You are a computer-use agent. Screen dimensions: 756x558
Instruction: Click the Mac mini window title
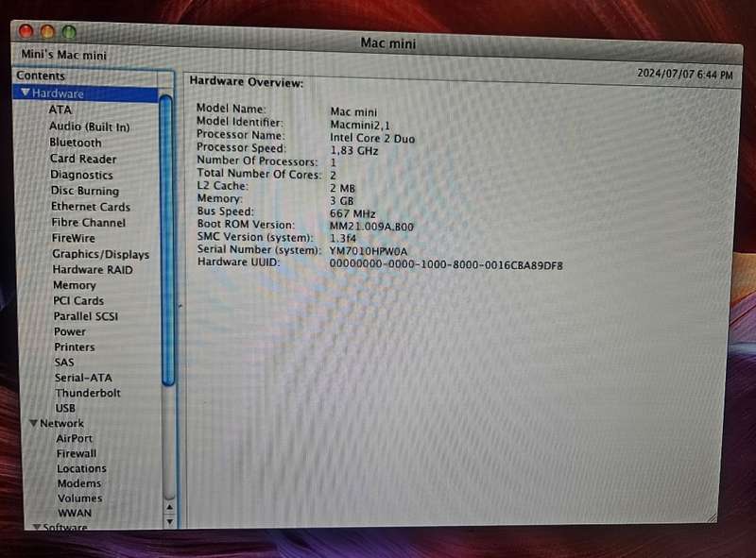coord(388,43)
